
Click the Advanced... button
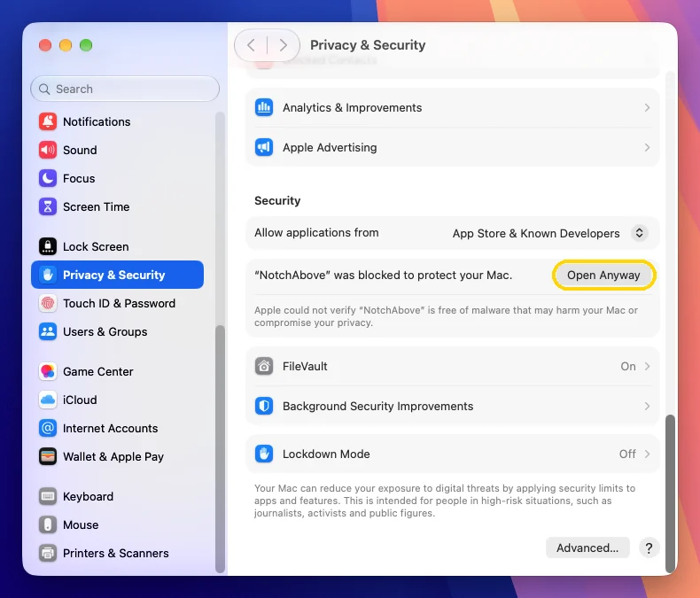pyautogui.click(x=587, y=548)
